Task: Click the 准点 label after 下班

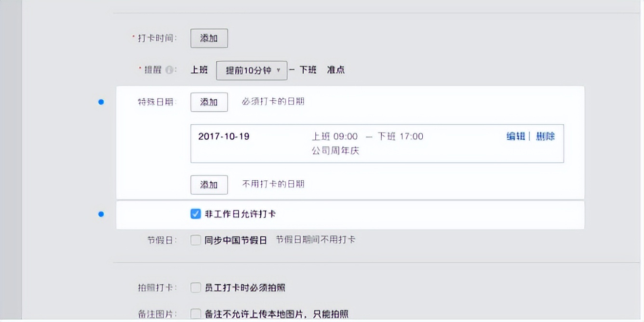Action: tap(336, 70)
